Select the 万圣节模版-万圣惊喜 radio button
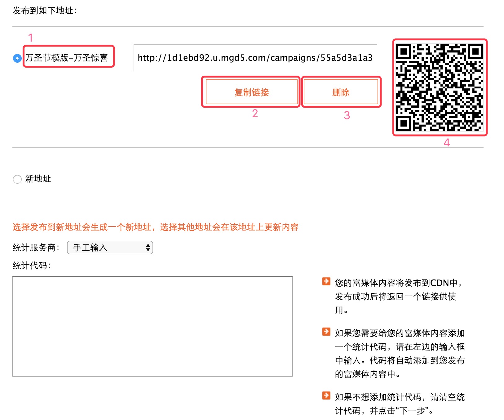This screenshot has width=504, height=420. pos(17,58)
